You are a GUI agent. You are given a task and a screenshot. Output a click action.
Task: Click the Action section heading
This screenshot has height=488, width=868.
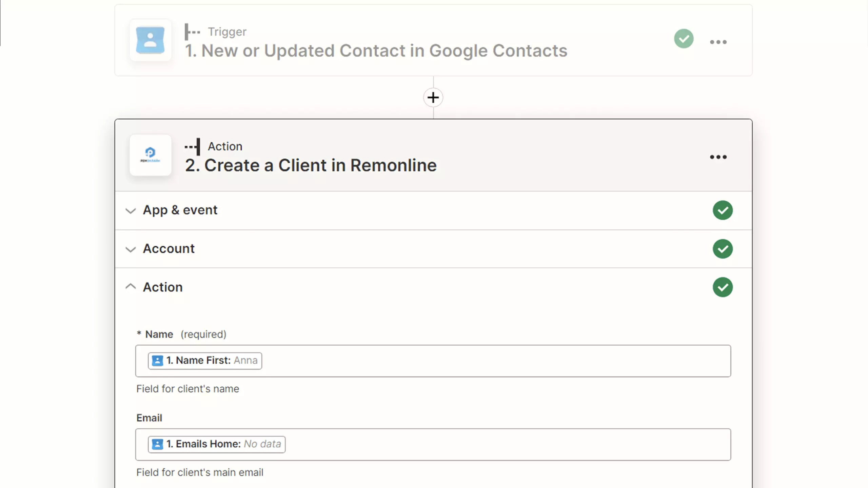(x=163, y=287)
